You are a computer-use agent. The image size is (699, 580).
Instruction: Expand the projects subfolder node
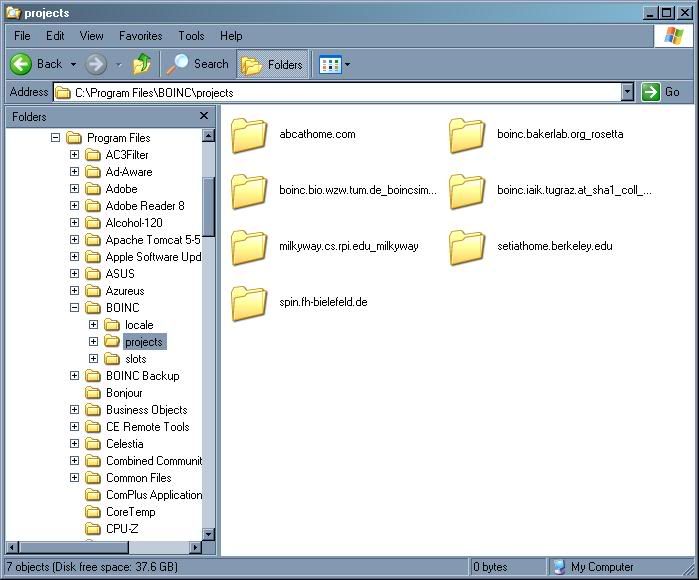click(x=93, y=341)
